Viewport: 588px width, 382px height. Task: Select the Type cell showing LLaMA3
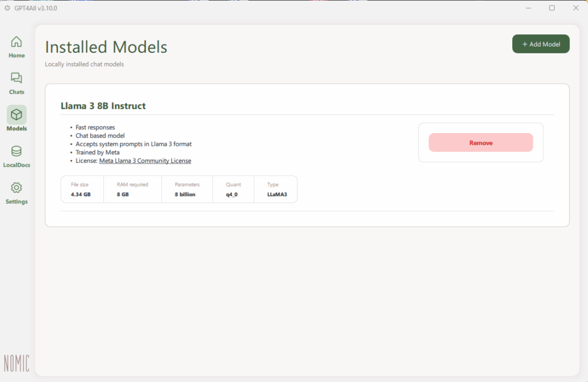click(x=276, y=194)
